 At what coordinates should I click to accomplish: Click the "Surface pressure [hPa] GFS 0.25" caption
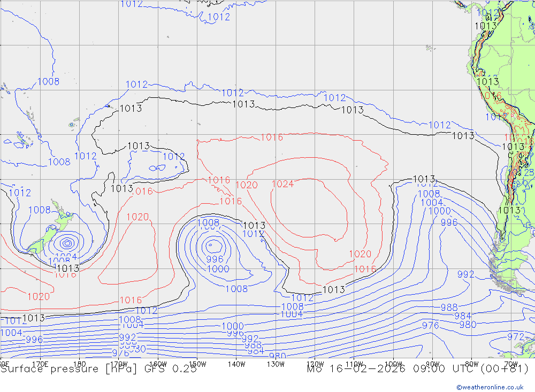coord(98,369)
